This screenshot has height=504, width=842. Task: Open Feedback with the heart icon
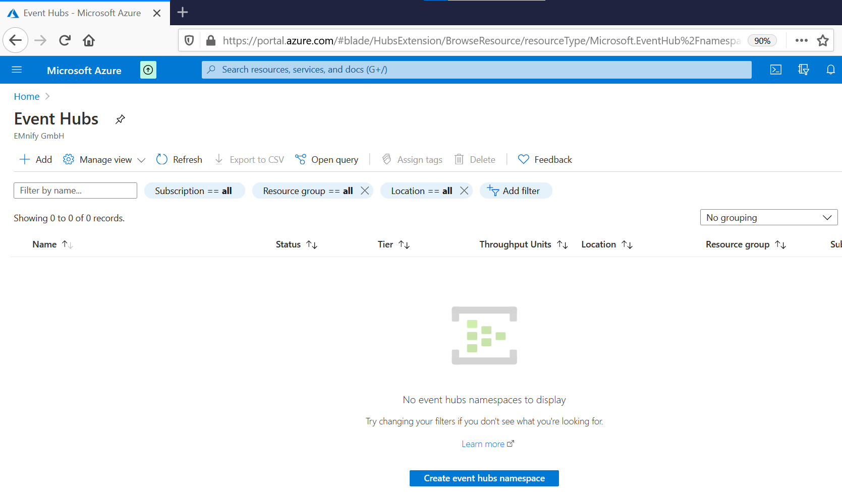[523, 159]
